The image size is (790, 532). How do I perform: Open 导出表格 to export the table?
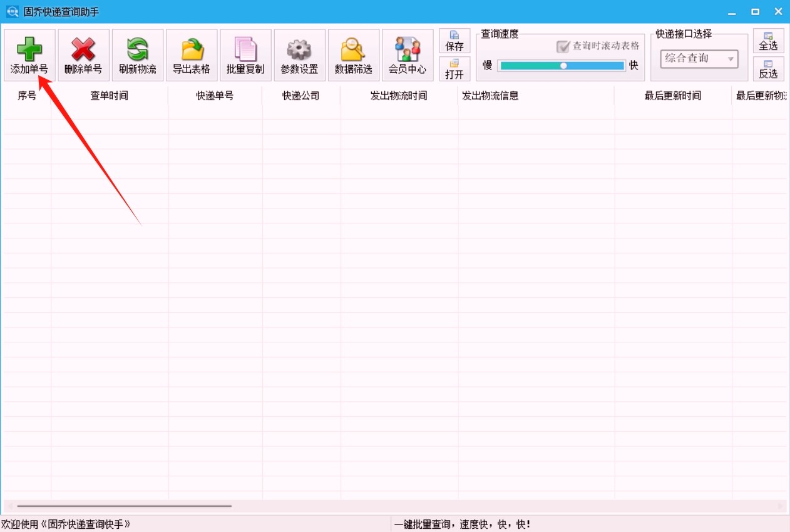[x=191, y=54]
